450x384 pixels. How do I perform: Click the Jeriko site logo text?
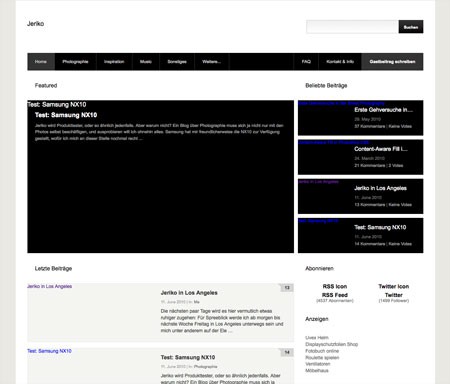click(35, 24)
